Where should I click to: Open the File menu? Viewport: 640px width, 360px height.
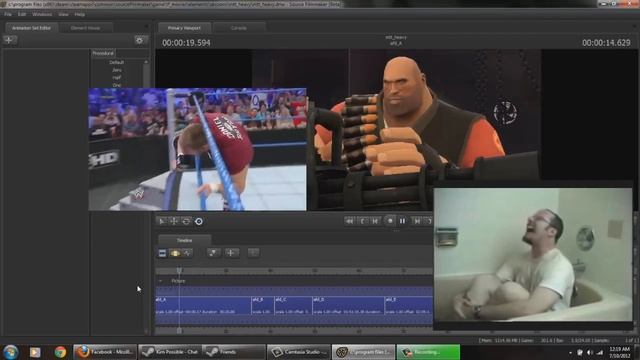point(8,14)
